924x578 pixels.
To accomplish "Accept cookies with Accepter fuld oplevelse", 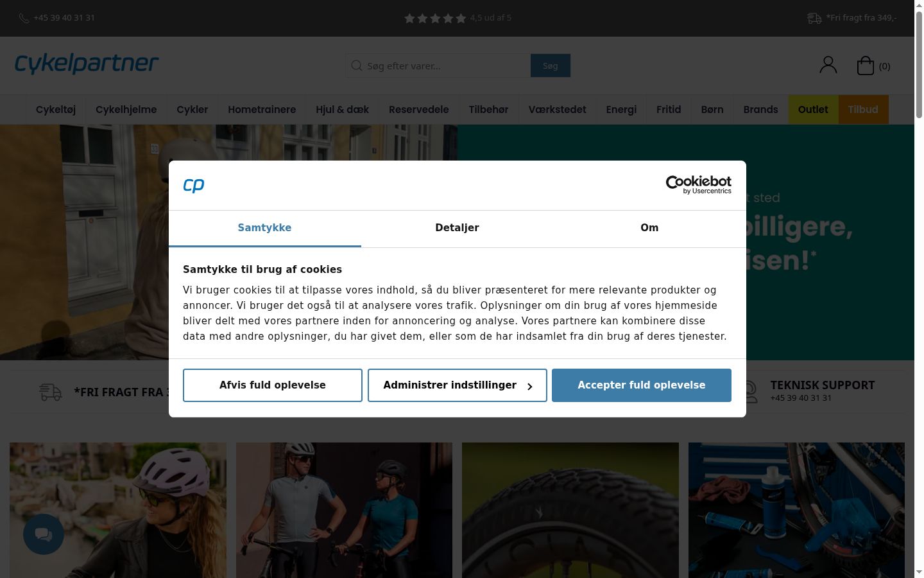I will tap(642, 385).
